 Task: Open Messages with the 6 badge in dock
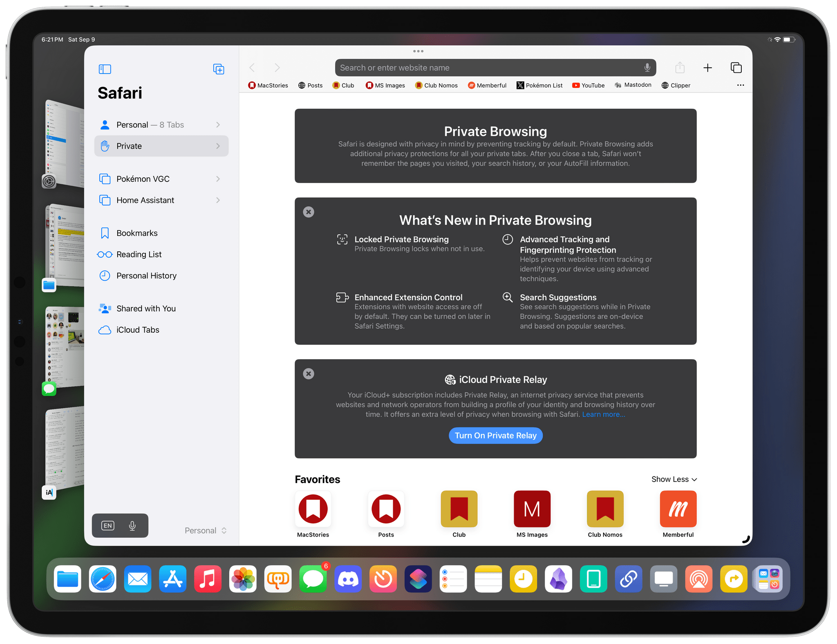click(x=313, y=579)
